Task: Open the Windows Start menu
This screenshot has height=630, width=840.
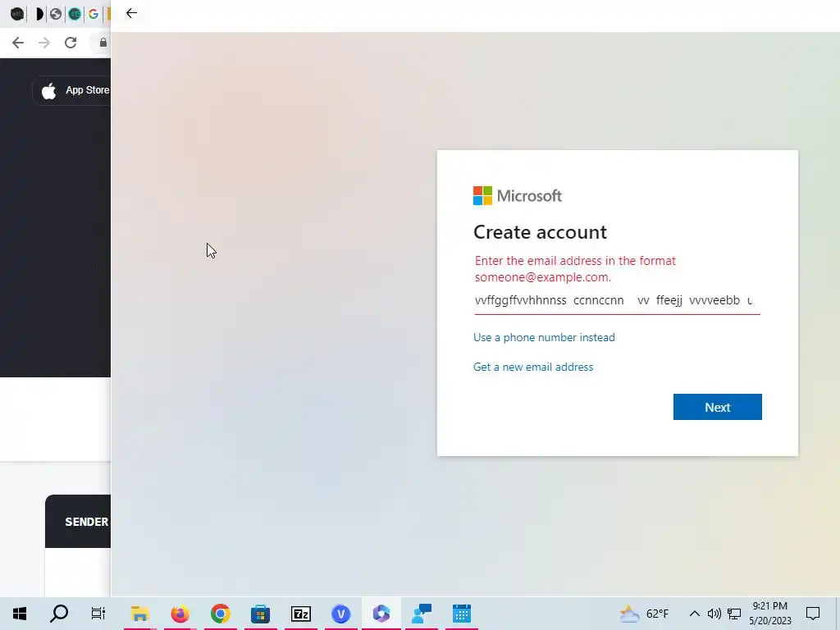Action: click(x=20, y=614)
